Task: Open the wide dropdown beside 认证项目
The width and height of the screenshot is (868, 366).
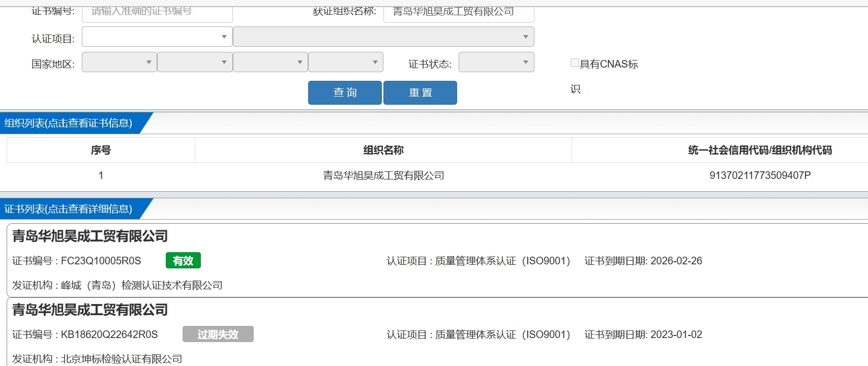Action: (383, 37)
